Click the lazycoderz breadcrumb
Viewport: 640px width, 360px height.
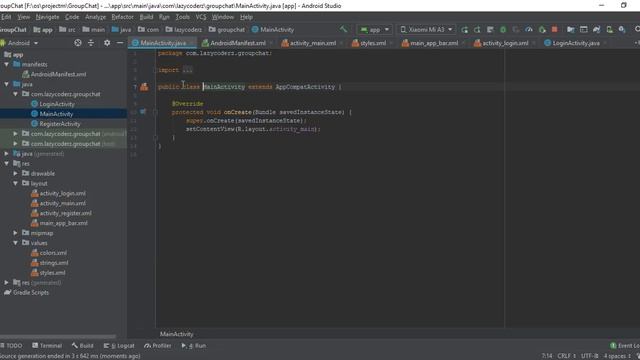(x=184, y=30)
